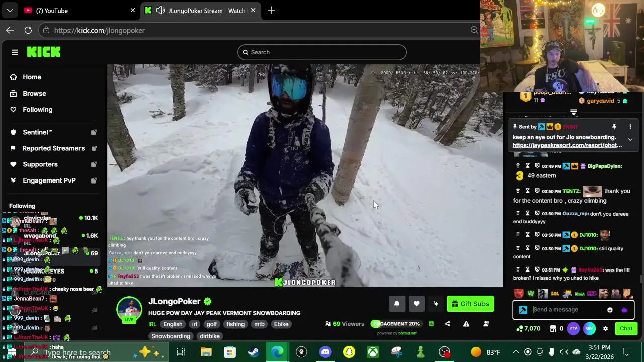644x362 pixels.
Task: Open Engagement PvP in the sidebar
Action: pos(49,180)
